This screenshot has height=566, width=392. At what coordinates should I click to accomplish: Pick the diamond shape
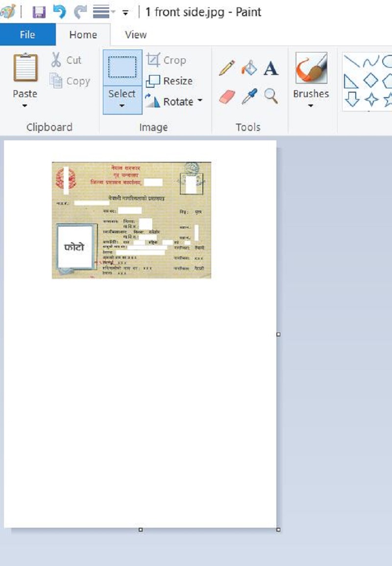coord(371,80)
